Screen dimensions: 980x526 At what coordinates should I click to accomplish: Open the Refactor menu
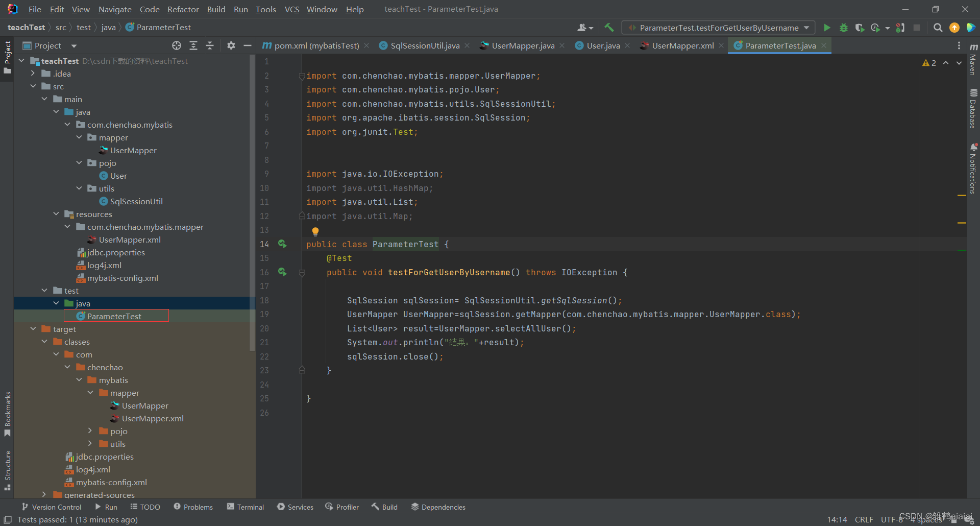click(x=183, y=9)
